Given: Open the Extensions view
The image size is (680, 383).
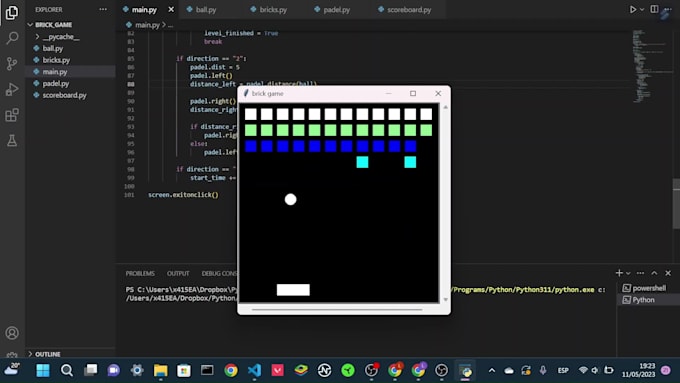Looking at the screenshot, I should click(12, 115).
